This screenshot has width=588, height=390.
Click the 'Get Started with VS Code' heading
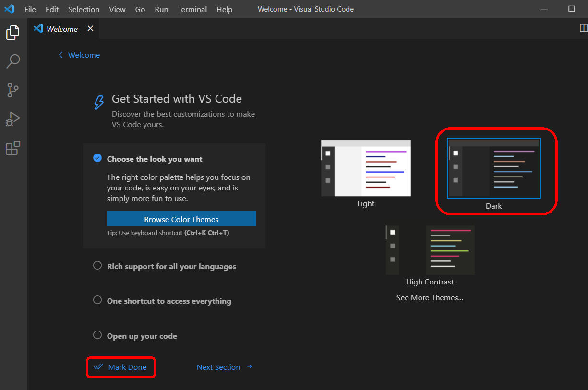point(177,99)
